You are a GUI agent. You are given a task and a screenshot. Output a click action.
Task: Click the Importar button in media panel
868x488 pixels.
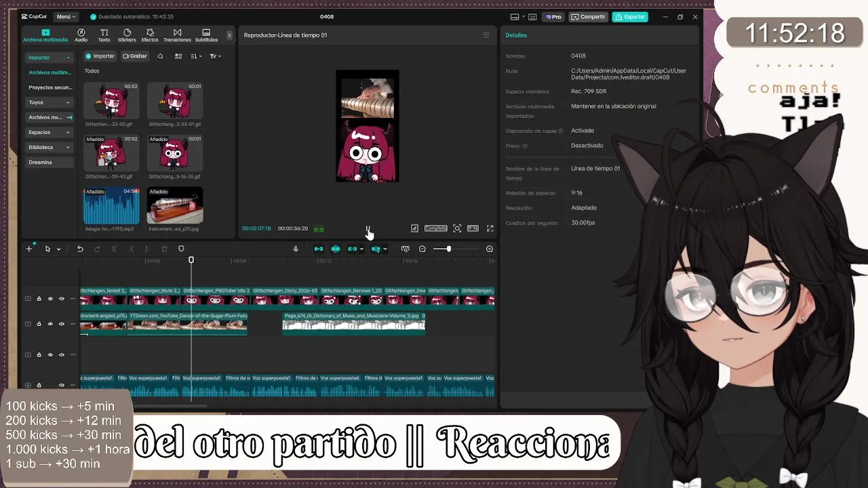click(x=100, y=56)
